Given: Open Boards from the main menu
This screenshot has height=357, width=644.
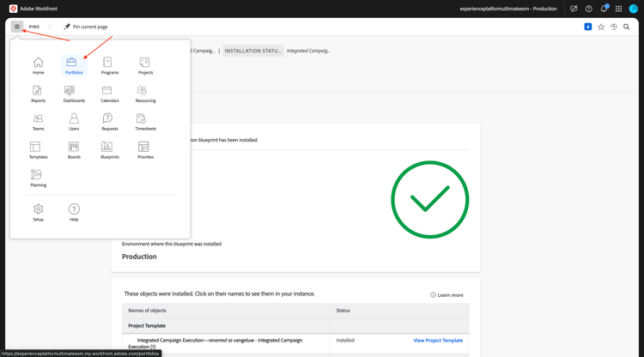Looking at the screenshot, I should pos(74,150).
